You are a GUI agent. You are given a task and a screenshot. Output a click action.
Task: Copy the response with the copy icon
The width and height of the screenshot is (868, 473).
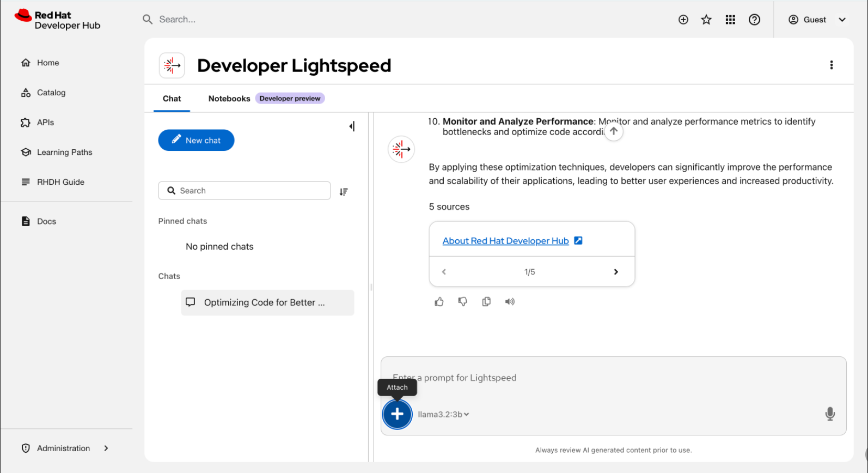point(486,302)
